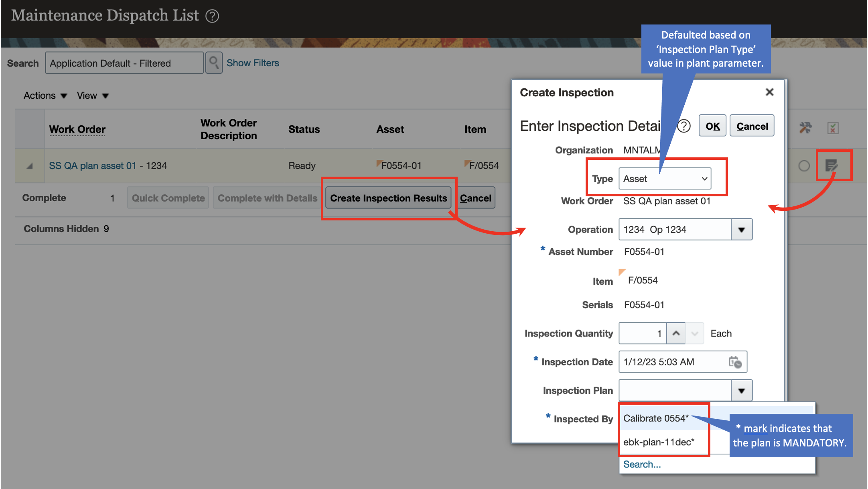
Task: Open the Inspection Plan dropdown arrow
Action: coord(741,391)
